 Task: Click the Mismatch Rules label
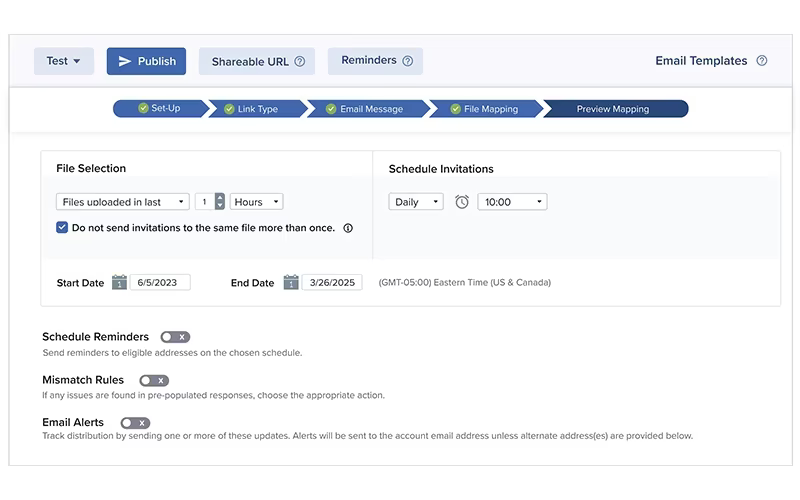click(x=83, y=380)
